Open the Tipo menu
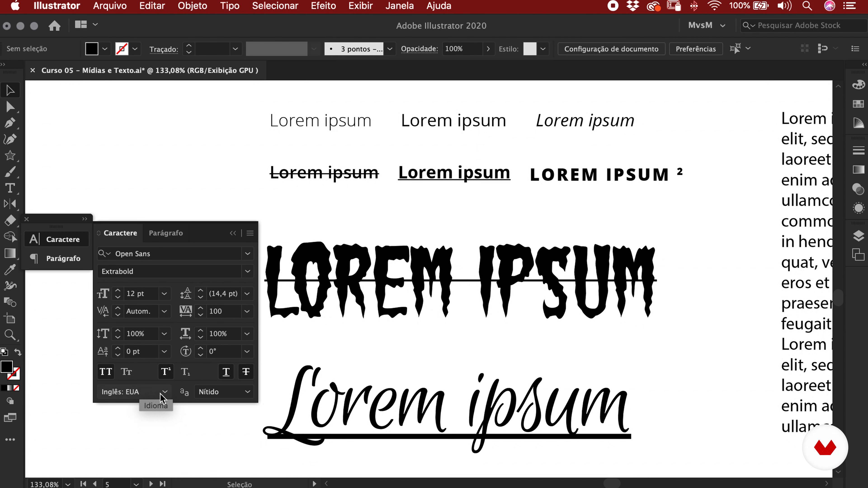 pyautogui.click(x=230, y=6)
